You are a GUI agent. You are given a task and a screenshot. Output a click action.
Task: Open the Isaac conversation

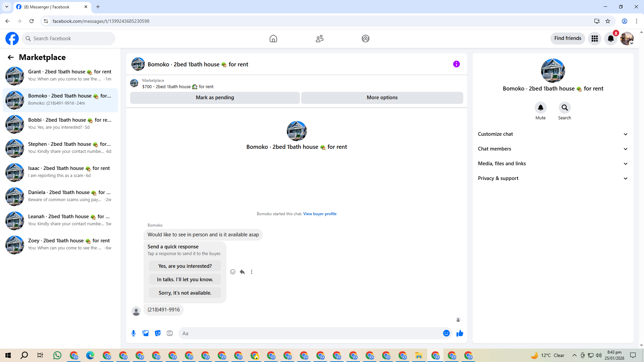coord(60,172)
